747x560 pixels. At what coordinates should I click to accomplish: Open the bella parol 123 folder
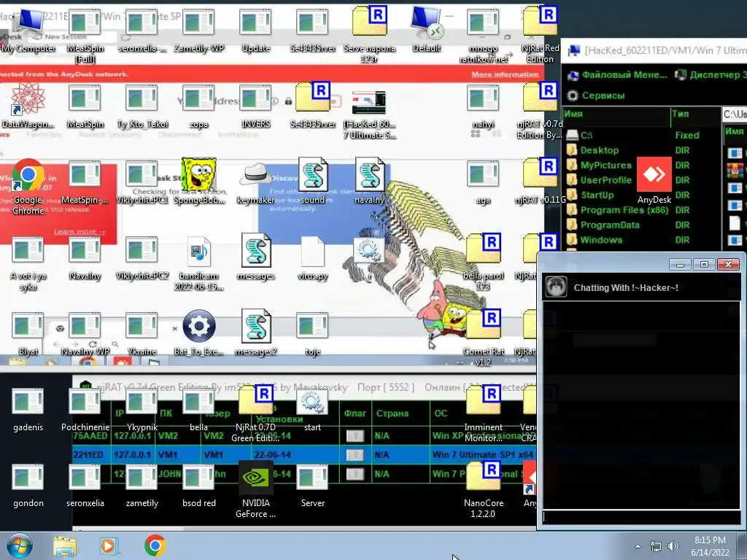click(483, 262)
